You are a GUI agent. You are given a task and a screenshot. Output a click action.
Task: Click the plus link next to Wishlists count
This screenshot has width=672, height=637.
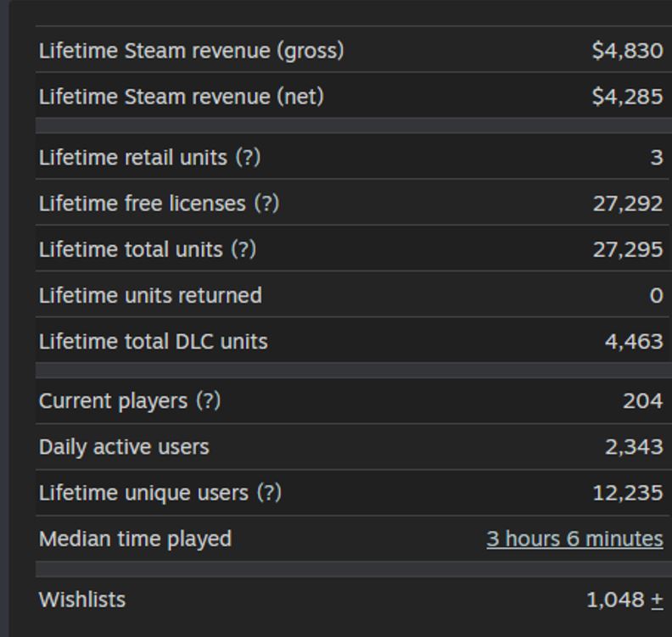tap(657, 600)
